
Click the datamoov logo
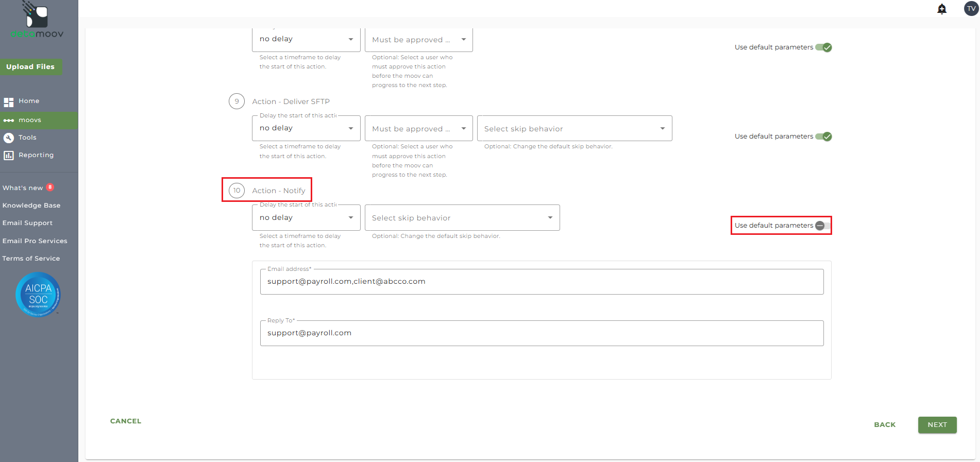click(37, 21)
